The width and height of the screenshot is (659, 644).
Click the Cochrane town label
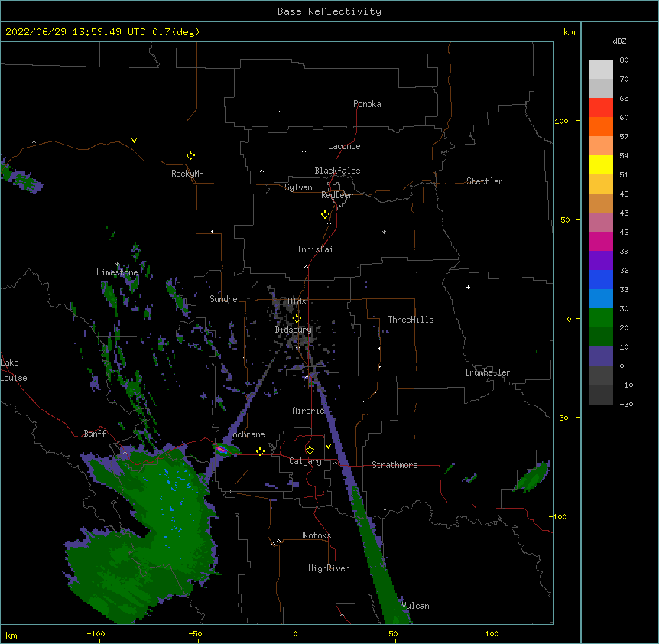point(246,434)
